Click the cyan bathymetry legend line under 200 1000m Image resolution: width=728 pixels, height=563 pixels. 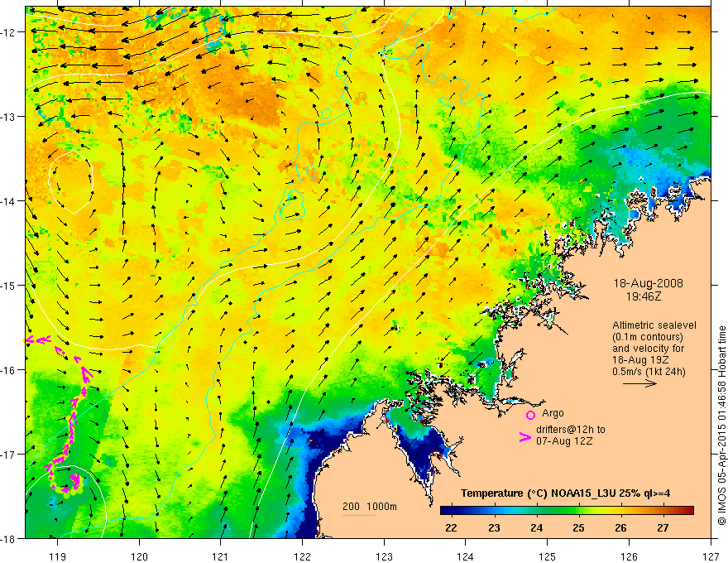(359, 515)
